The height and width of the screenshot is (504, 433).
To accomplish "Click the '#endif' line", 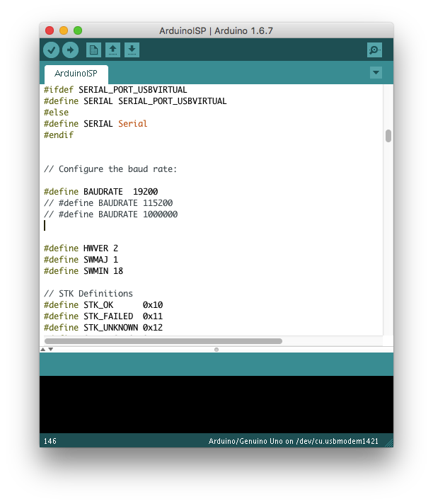I will click(x=59, y=135).
